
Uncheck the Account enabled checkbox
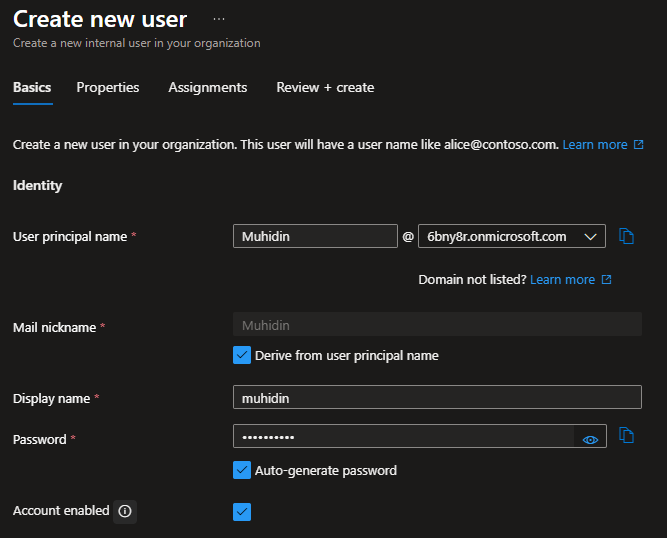click(x=242, y=512)
